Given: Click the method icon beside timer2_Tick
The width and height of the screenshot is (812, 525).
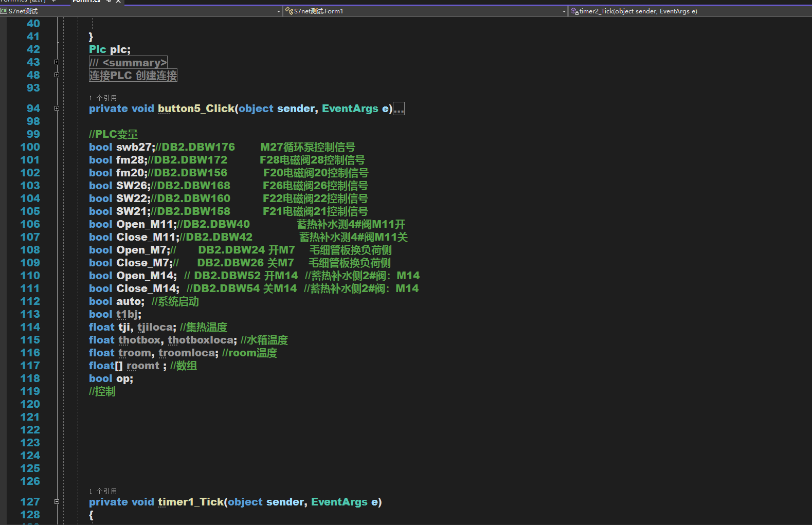Looking at the screenshot, I should pyautogui.click(x=574, y=11).
